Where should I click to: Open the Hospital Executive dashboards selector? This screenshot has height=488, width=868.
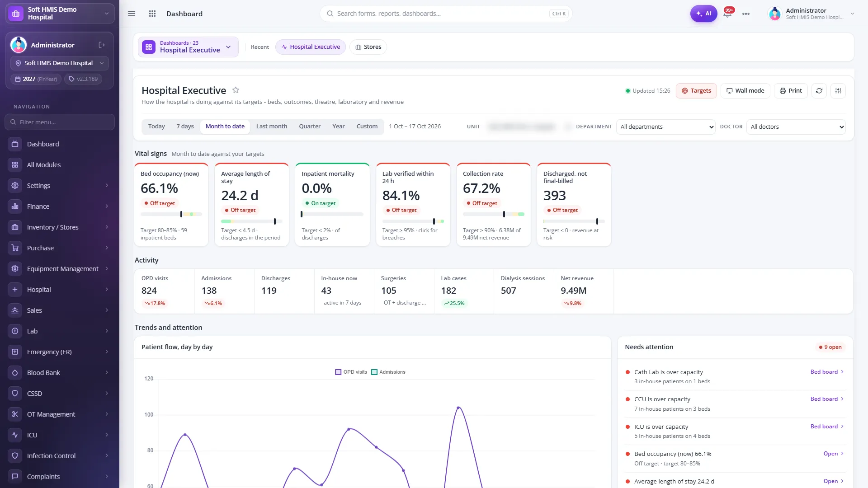coord(188,47)
